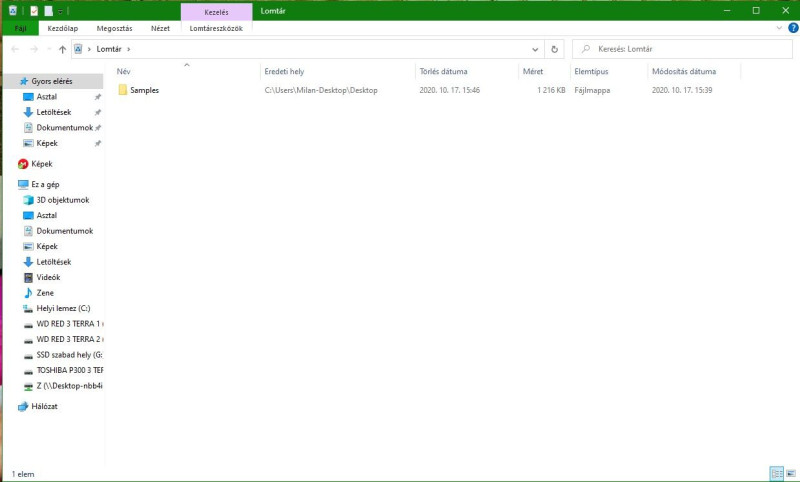This screenshot has width=800, height=482.
Task: Refresh the Lomtár view
Action: pos(554,49)
